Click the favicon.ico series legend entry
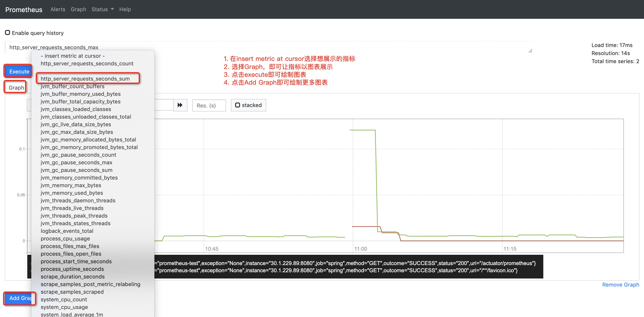The image size is (644, 317). click(335, 270)
